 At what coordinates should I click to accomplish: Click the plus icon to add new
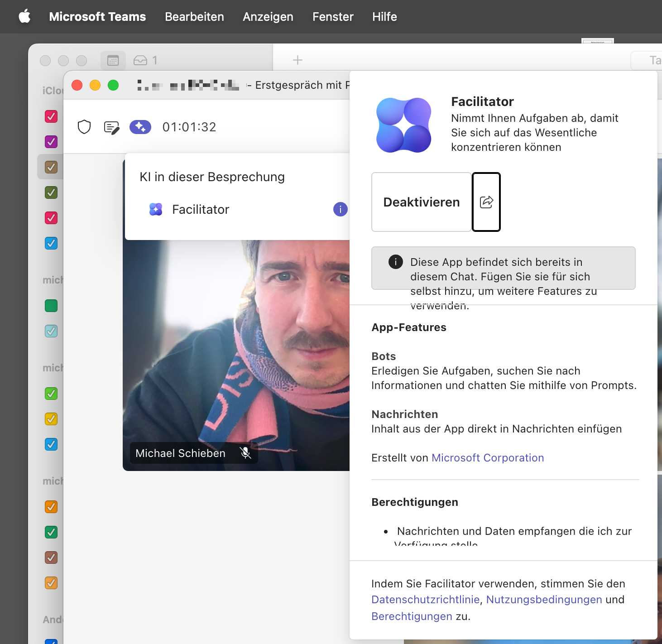tap(297, 60)
